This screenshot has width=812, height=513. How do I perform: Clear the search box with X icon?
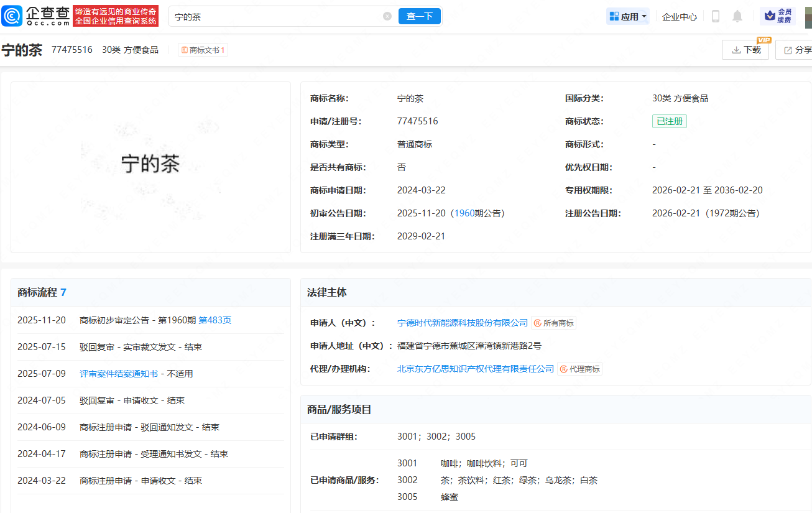click(387, 17)
